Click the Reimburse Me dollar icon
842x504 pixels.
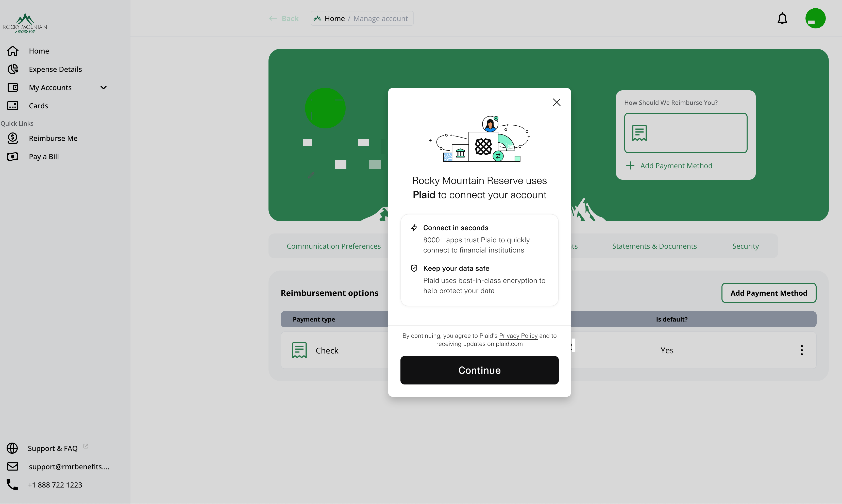point(13,138)
